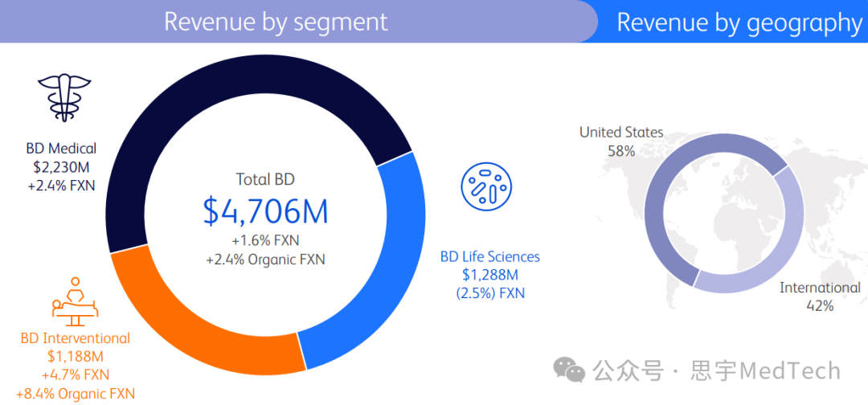
Task: Click the "United States" label
Action: tap(621, 133)
